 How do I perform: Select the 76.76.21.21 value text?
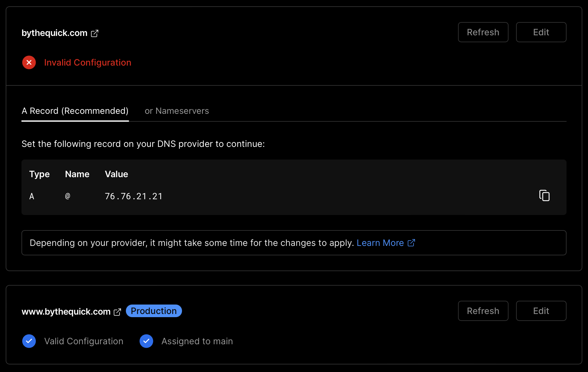click(133, 196)
